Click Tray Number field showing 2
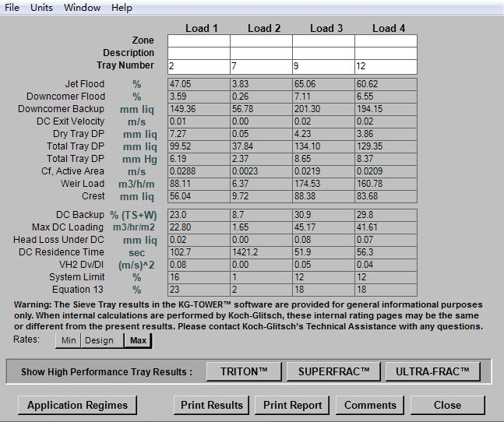The image size is (504, 422). coord(199,67)
